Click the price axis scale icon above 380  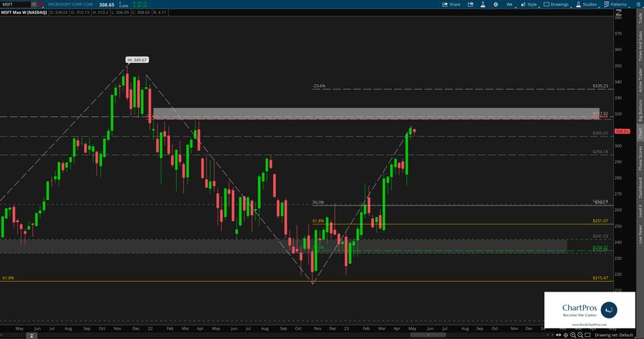click(x=619, y=13)
